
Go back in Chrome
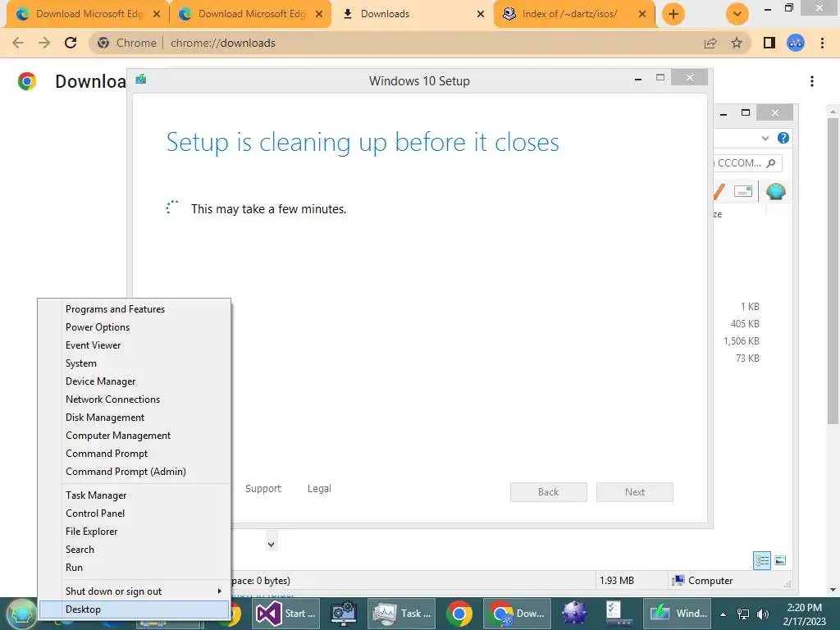pos(18,43)
